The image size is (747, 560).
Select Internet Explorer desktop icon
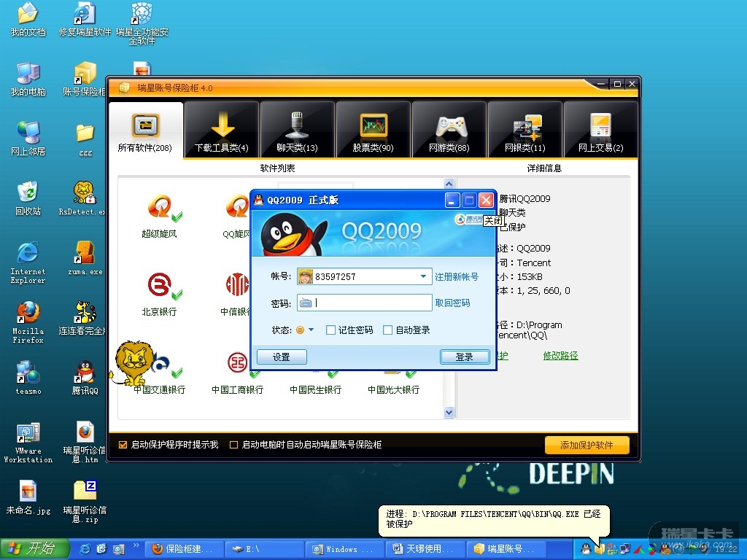[x=28, y=262]
